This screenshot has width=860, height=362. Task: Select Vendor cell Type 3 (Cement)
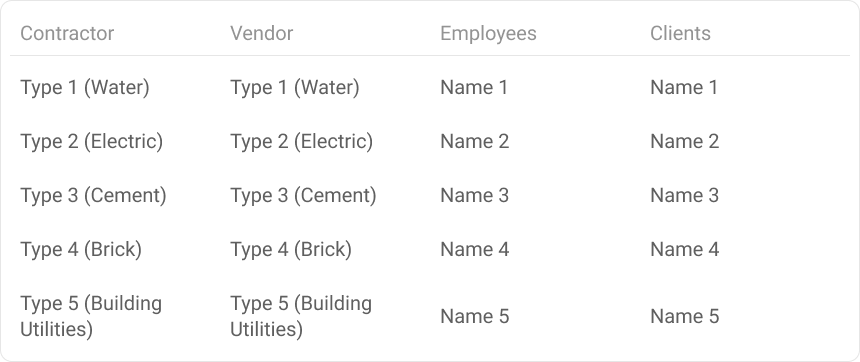pyautogui.click(x=303, y=196)
